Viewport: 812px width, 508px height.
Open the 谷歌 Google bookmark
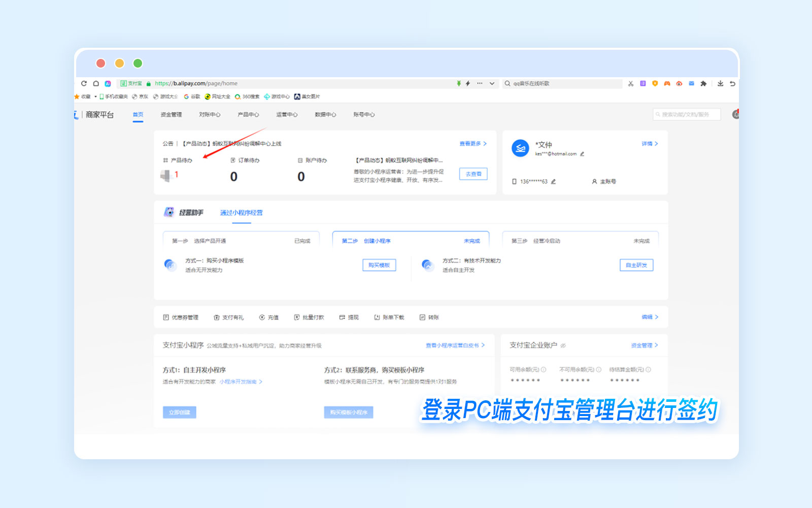pos(192,97)
